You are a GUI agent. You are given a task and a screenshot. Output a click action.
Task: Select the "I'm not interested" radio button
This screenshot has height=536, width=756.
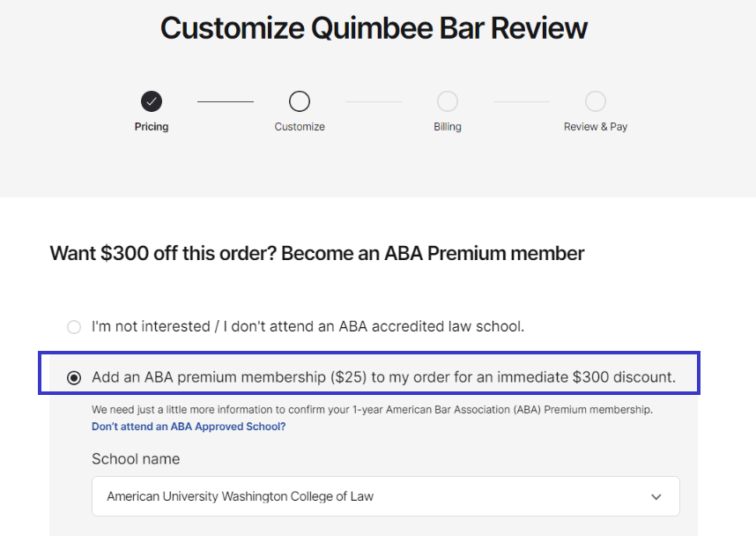click(x=74, y=326)
